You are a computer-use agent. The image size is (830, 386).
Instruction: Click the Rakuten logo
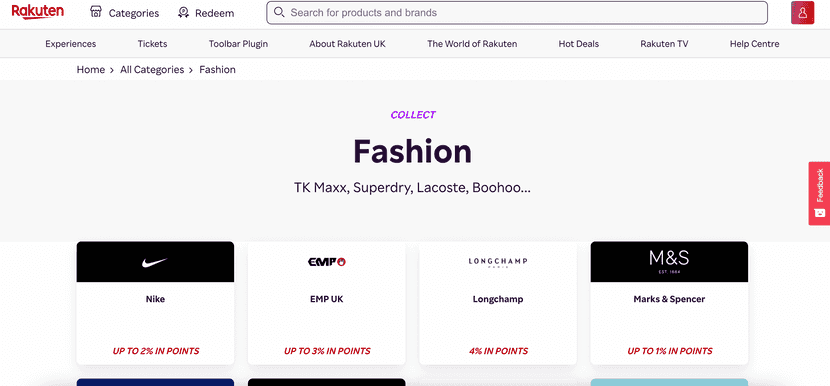click(x=38, y=12)
